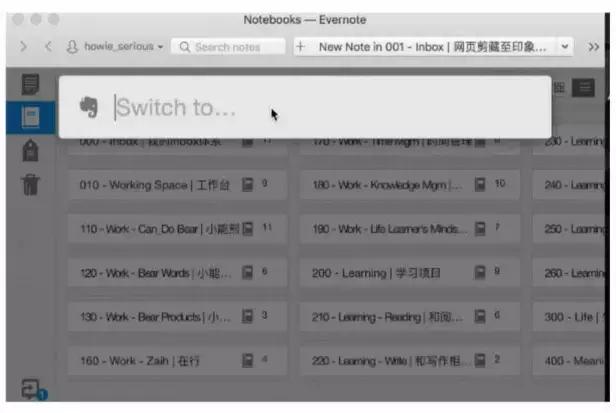The width and height of the screenshot is (616, 413).
Task: Click note count 10 of notebook 180
Action: [500, 183]
